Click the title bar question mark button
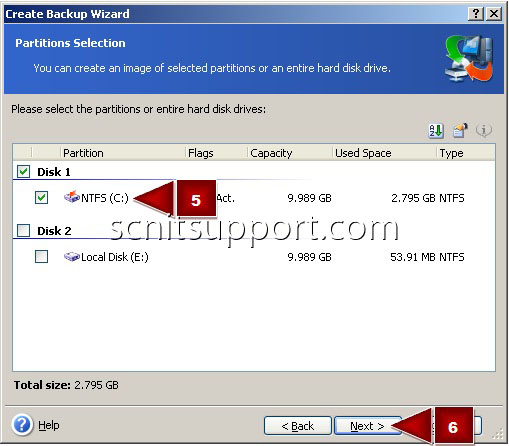Screen dimensions: 509x446 coord(476,14)
